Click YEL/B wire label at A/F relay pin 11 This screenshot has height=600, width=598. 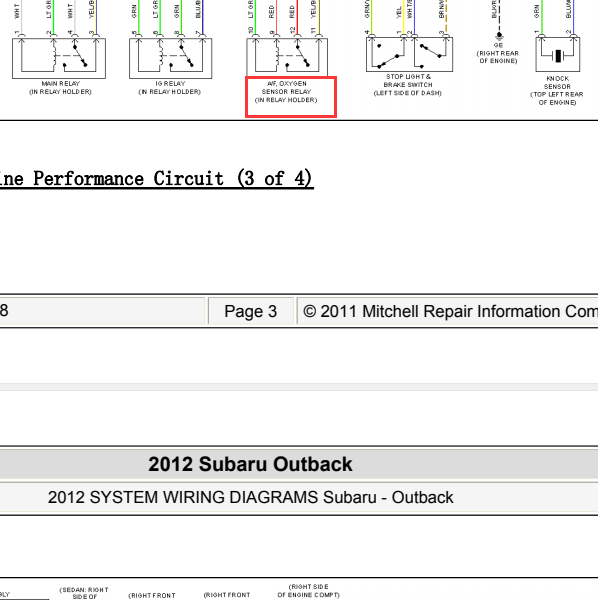coord(314,9)
